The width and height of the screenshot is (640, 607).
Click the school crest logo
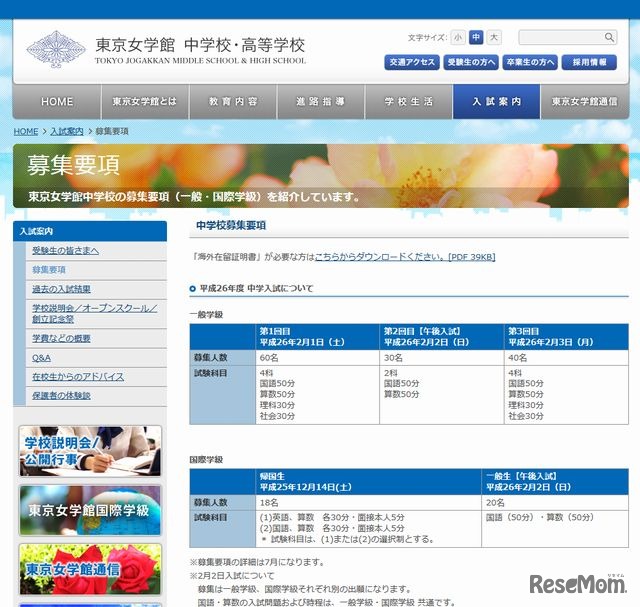click(x=56, y=49)
